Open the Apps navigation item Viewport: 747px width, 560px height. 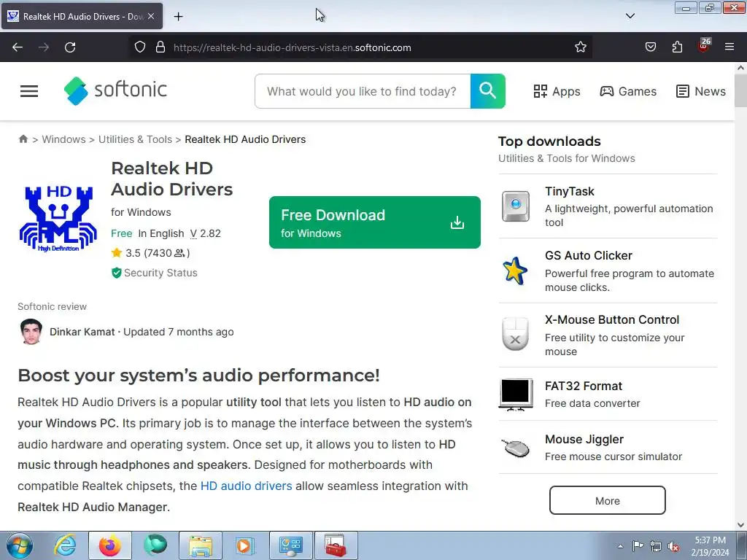(557, 91)
